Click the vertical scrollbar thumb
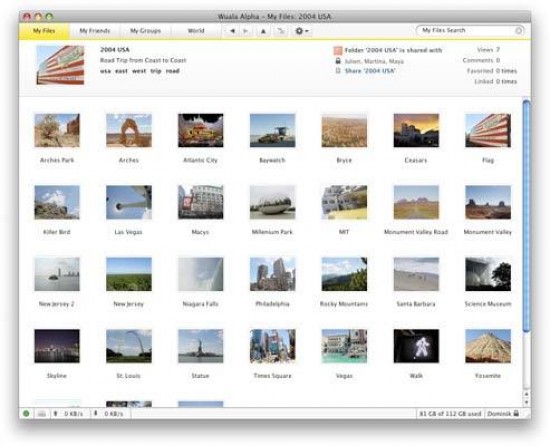The image size is (550, 446). (x=526, y=216)
